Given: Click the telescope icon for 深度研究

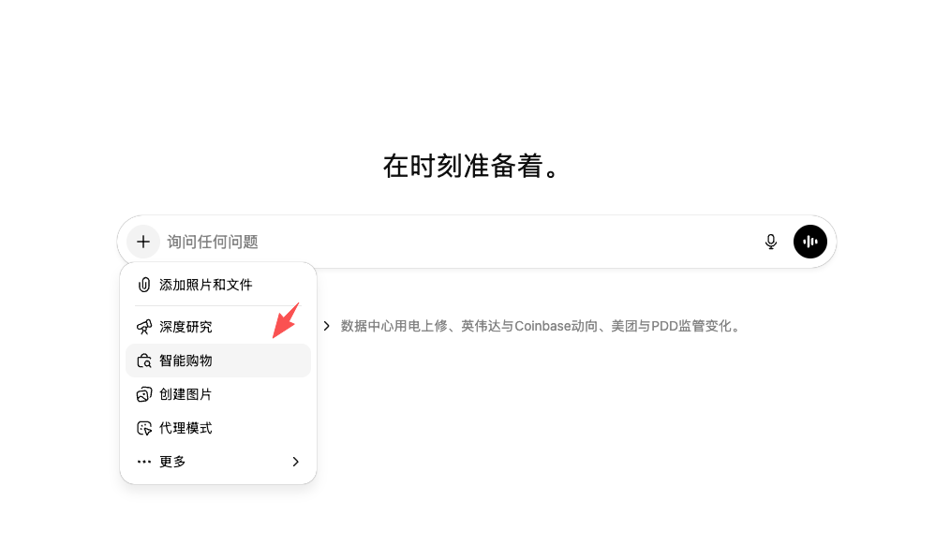Looking at the screenshot, I should (x=143, y=327).
